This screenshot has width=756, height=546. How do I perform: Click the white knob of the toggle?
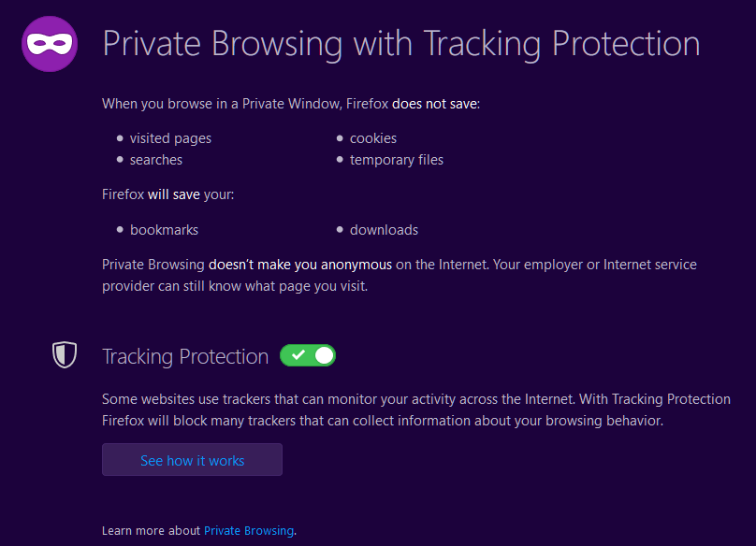pyautogui.click(x=324, y=355)
